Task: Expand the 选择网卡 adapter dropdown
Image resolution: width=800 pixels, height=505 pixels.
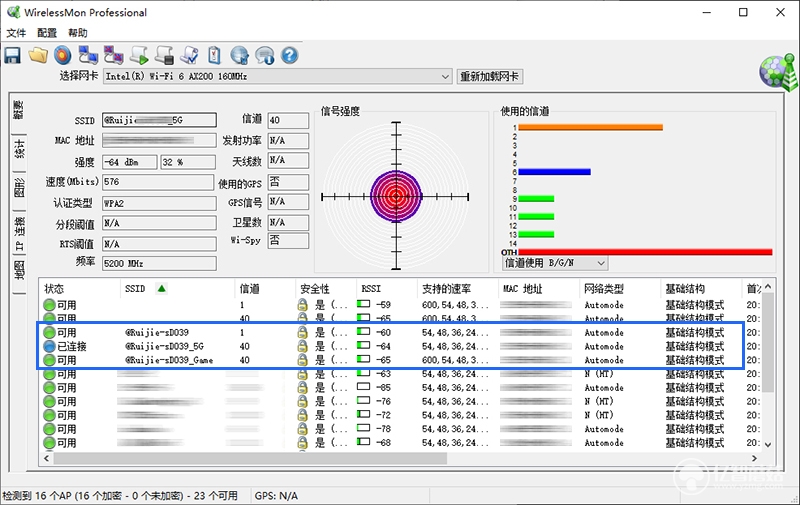Action: [x=445, y=77]
